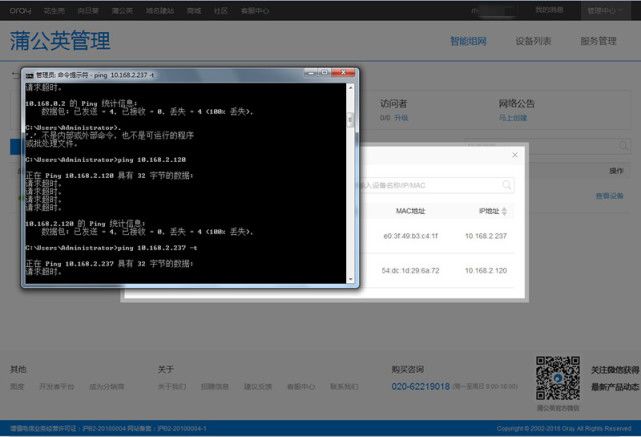Click the search magnifier icon in dialog
The width and height of the screenshot is (641, 437).
(x=508, y=185)
